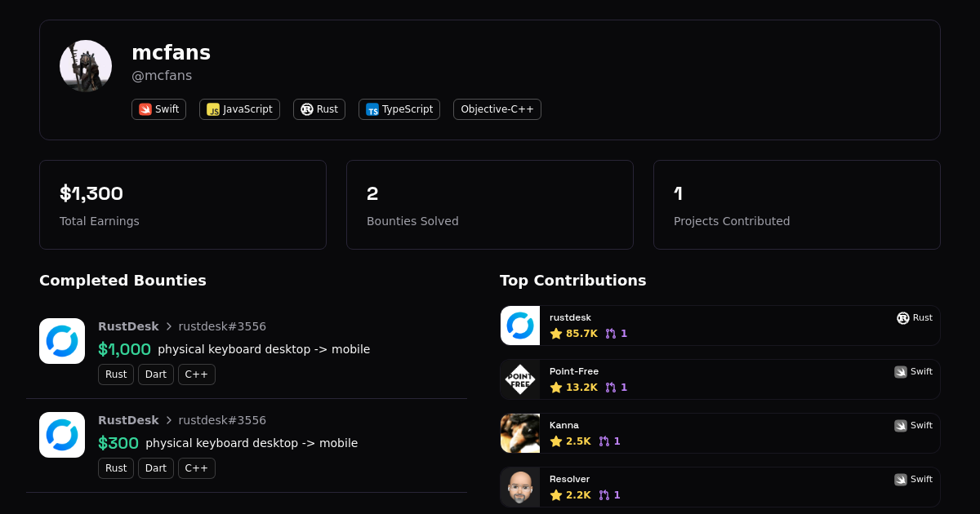Click the Rust language badge in profile
Viewport: 980px width, 514px height.
click(318, 109)
